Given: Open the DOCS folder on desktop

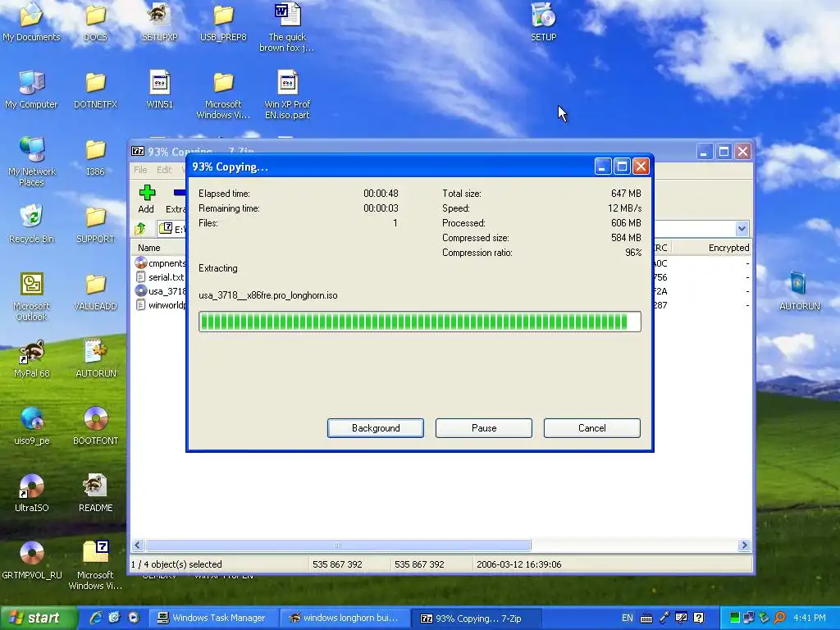Looking at the screenshot, I should [x=95, y=21].
